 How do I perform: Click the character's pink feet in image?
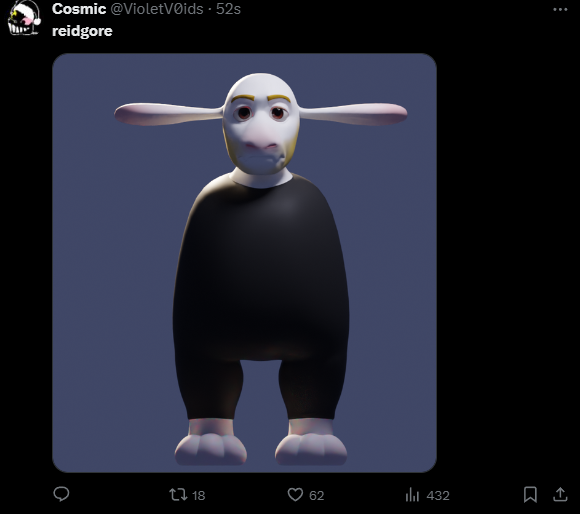[x=261, y=442]
